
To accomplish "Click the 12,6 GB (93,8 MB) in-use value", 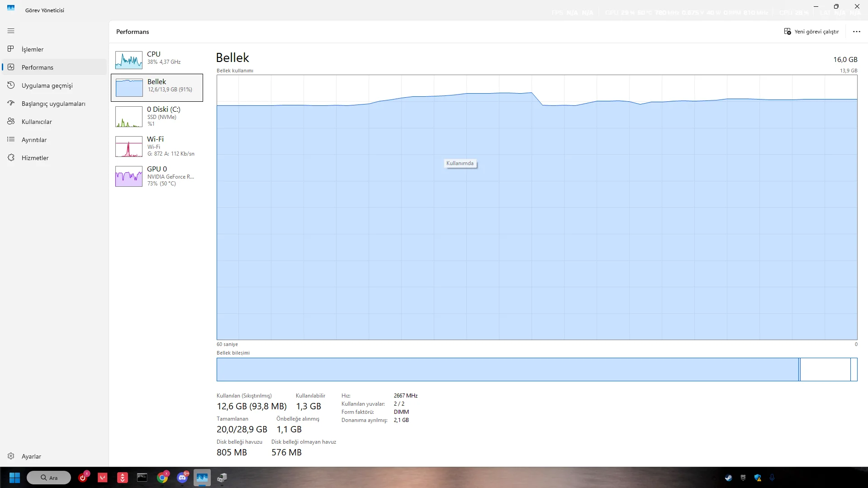I will [x=251, y=406].
